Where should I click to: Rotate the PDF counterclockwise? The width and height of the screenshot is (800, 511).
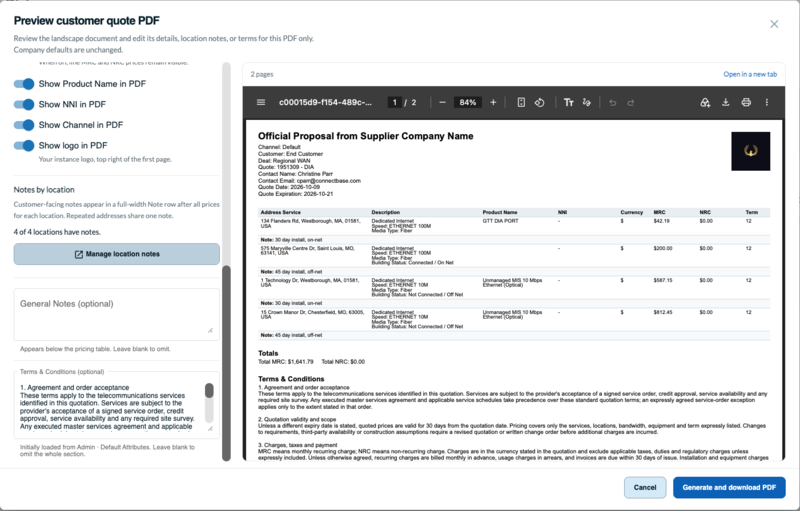[539, 103]
